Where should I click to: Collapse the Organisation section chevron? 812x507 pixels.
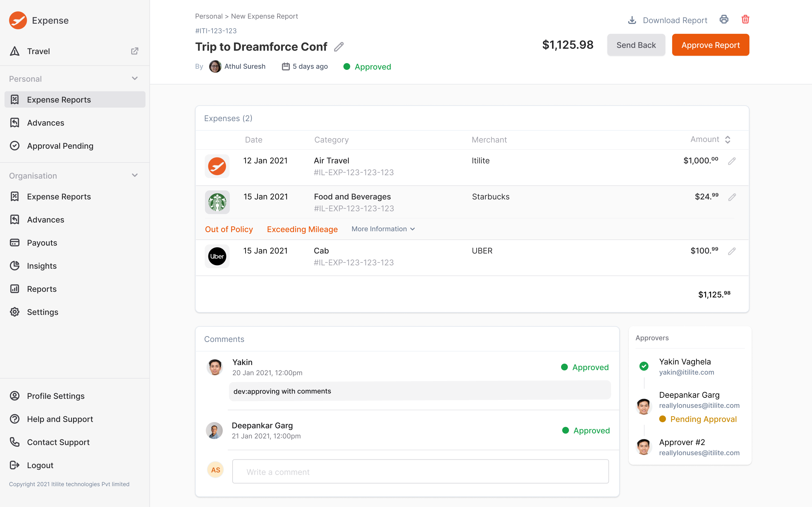[134, 175]
